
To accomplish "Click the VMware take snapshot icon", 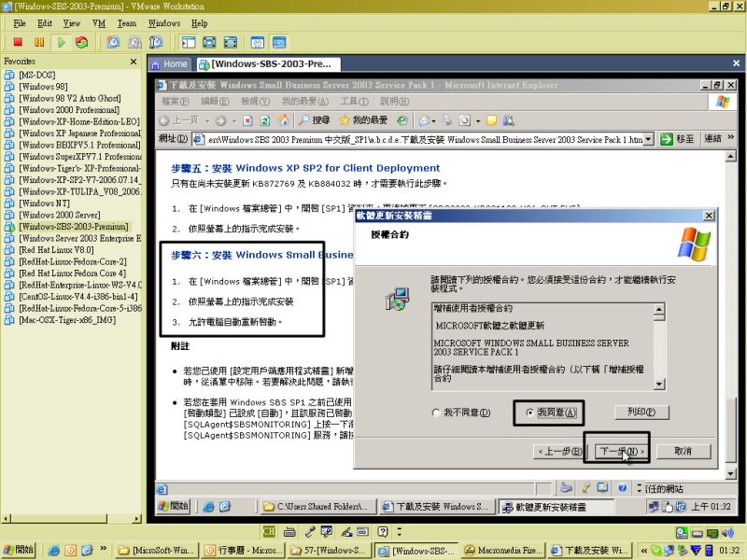I will tap(113, 42).
